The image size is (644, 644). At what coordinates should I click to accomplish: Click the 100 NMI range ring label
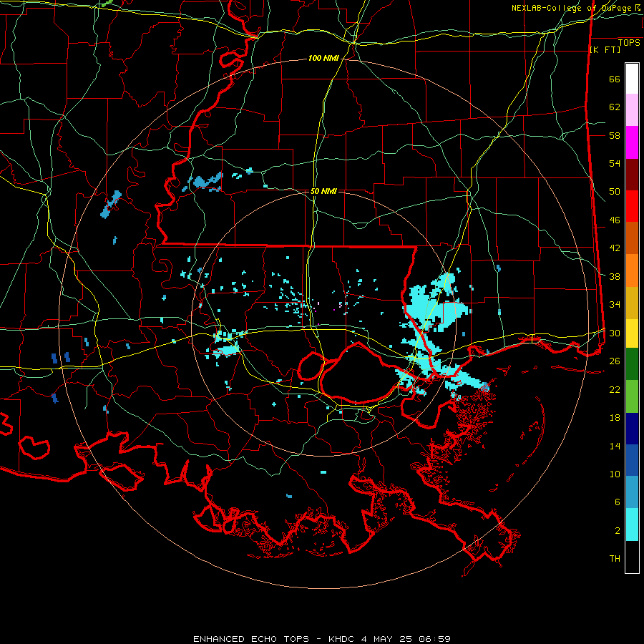pyautogui.click(x=323, y=59)
